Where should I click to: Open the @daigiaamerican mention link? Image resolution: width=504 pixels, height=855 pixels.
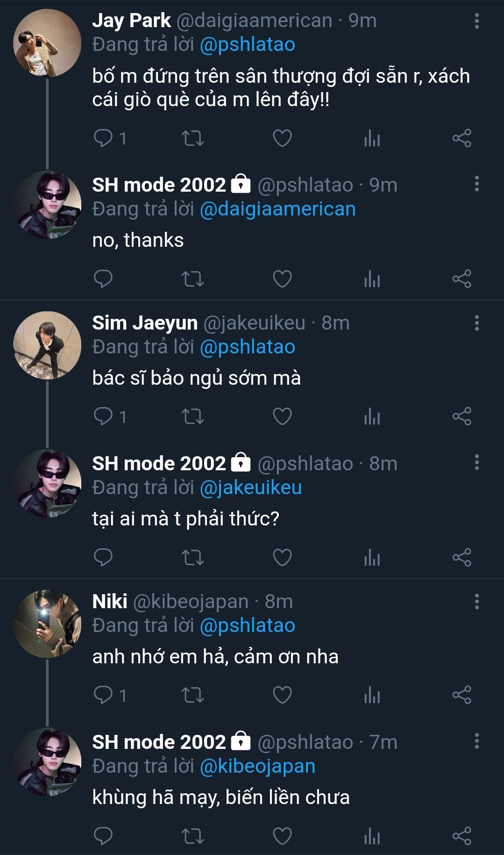[277, 209]
